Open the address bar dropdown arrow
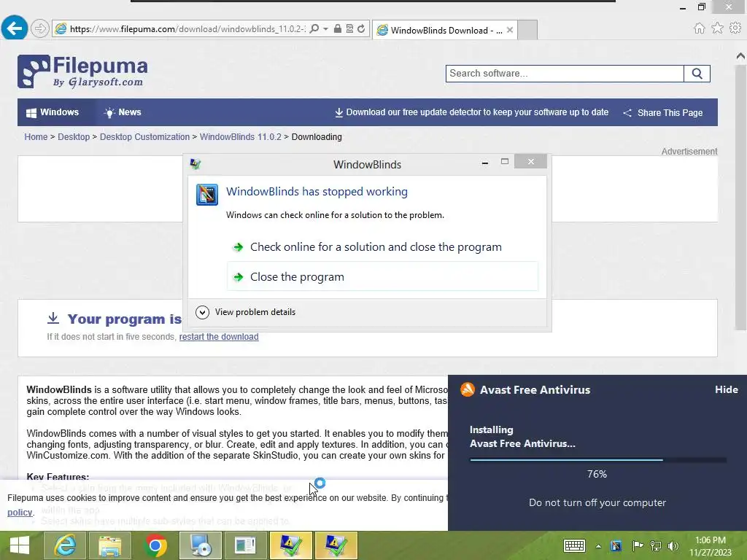This screenshot has width=747, height=560. pos(325,29)
